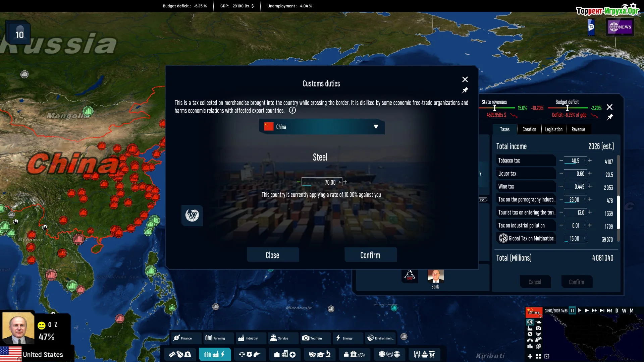
Task: Switch to the Legislation tab
Action: coord(553,129)
